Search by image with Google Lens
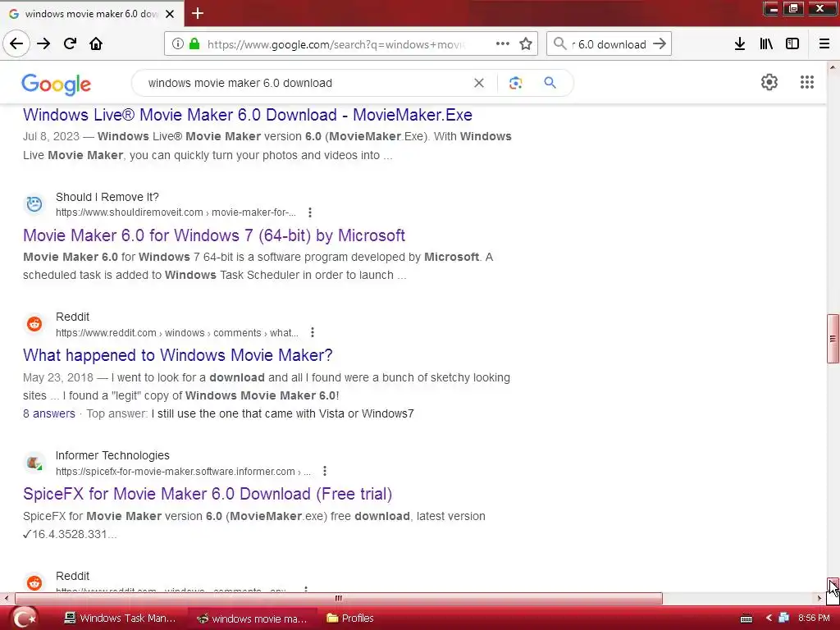Screen dimensions: 840x630 [515, 83]
